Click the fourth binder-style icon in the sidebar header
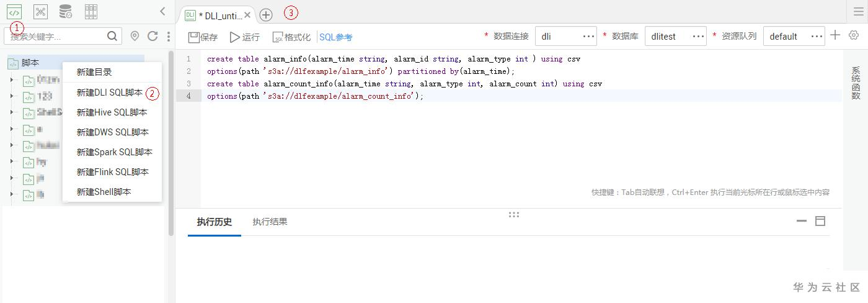Viewport: 868px width, 303px height. (x=91, y=11)
